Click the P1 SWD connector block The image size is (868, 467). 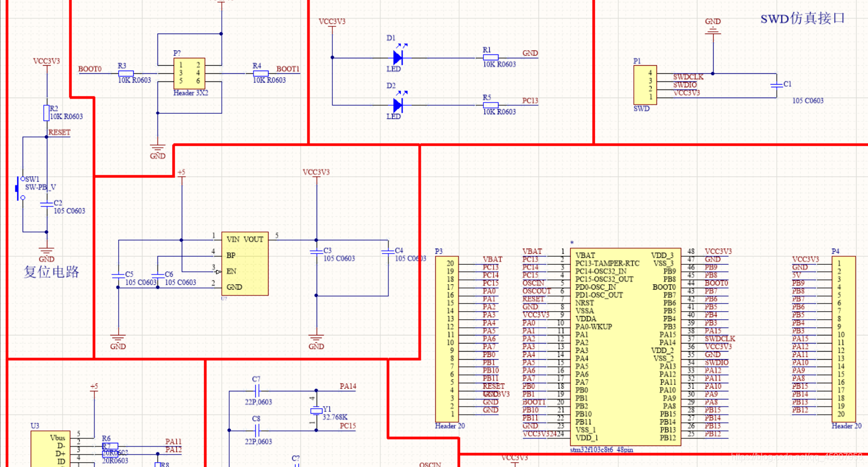coord(645,85)
